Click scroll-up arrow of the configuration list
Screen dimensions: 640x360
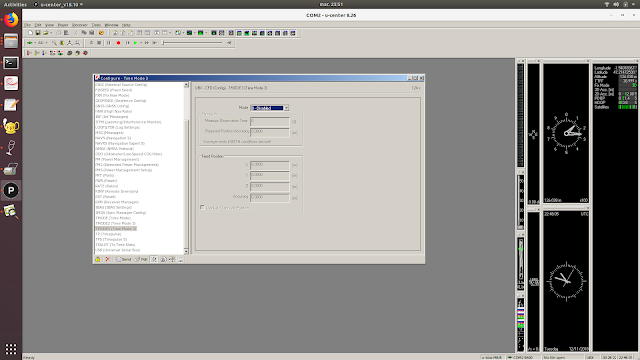click(186, 85)
